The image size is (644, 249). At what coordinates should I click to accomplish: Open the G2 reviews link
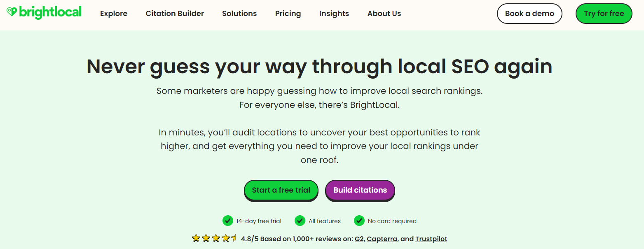359,239
